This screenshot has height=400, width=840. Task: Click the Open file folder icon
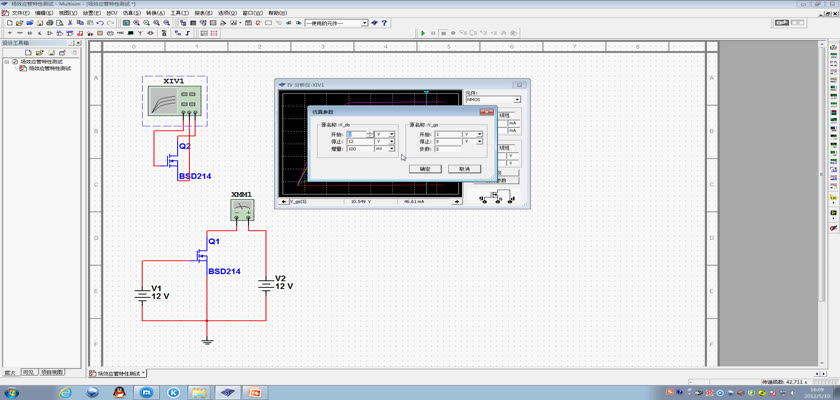pyautogui.click(x=19, y=23)
